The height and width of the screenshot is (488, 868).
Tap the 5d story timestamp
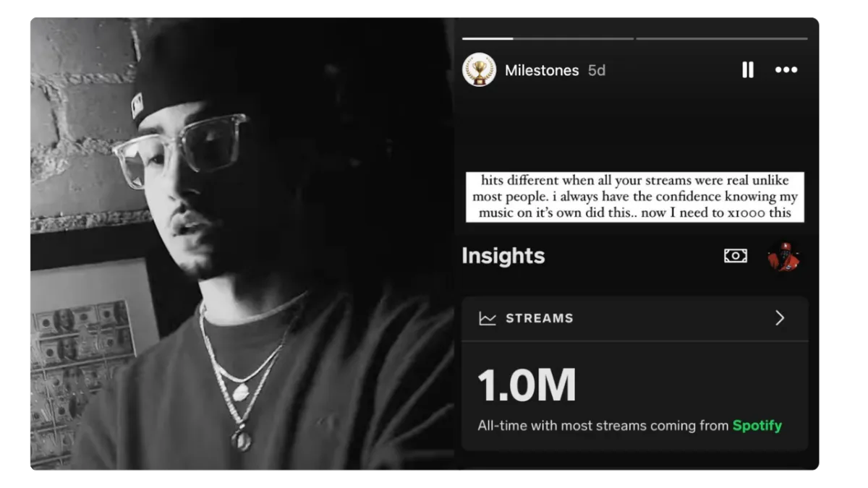[597, 70]
